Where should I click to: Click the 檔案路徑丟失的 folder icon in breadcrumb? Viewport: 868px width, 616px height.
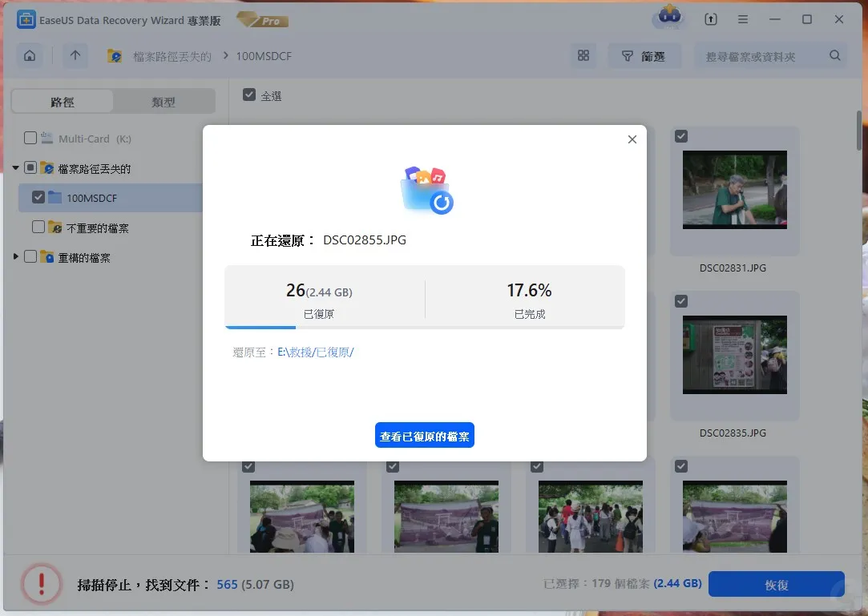(x=114, y=56)
